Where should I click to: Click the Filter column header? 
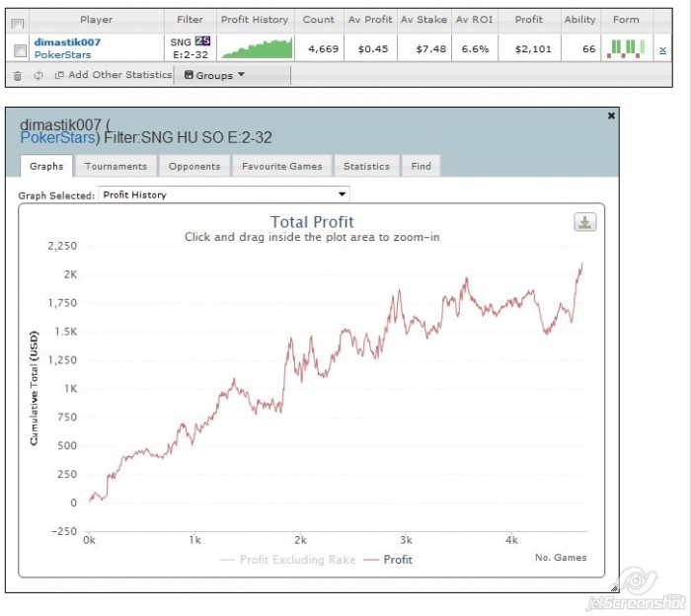(190, 20)
